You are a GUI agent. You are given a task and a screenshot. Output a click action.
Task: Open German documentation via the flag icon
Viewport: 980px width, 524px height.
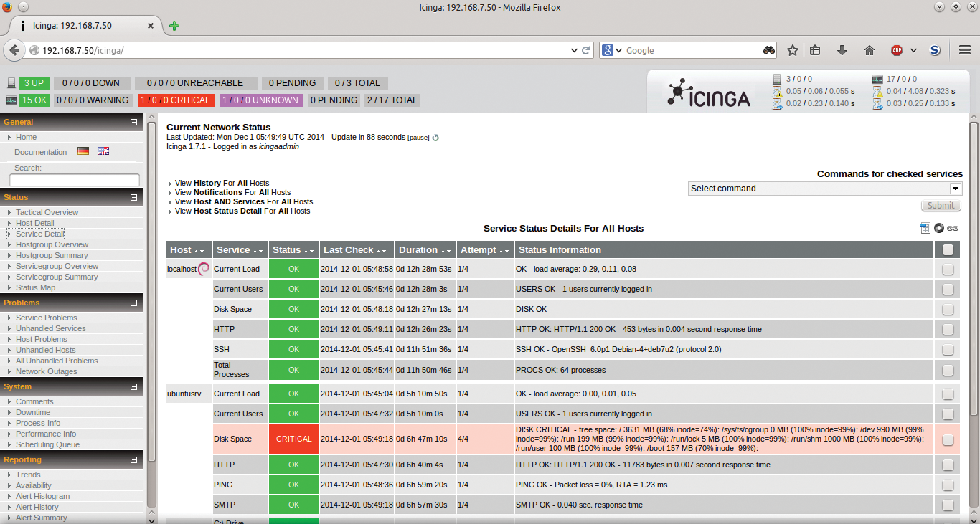click(83, 151)
